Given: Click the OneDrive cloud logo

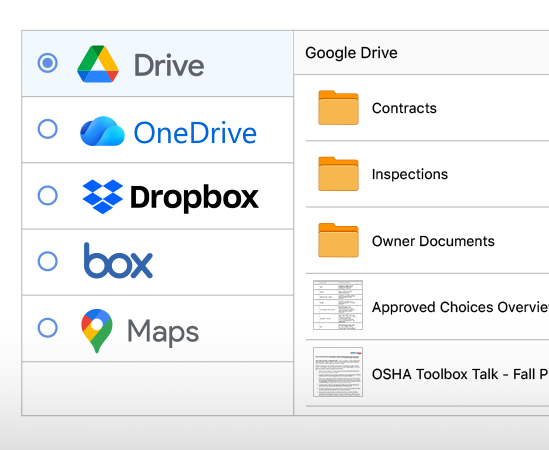Looking at the screenshot, I should click(x=102, y=131).
